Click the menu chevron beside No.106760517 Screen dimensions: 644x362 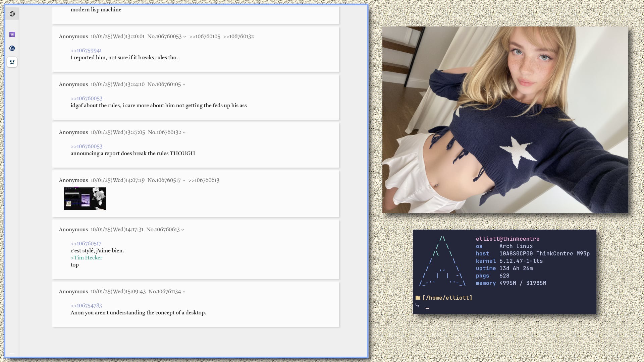click(x=183, y=181)
